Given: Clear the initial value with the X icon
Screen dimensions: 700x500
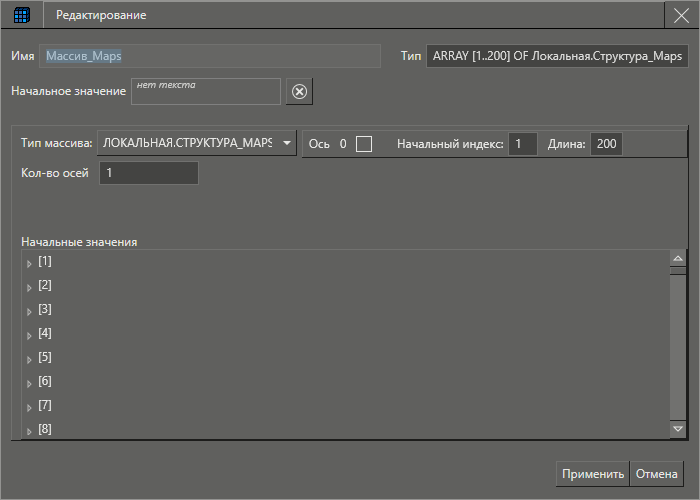Looking at the screenshot, I should (299, 92).
